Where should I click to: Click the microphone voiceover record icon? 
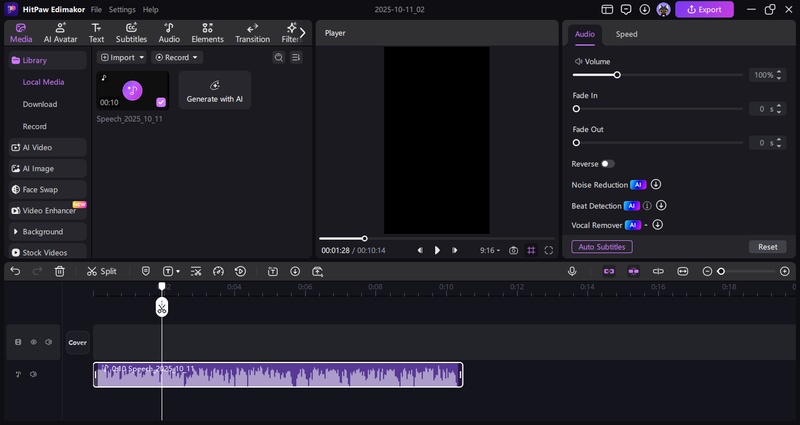[572, 271]
